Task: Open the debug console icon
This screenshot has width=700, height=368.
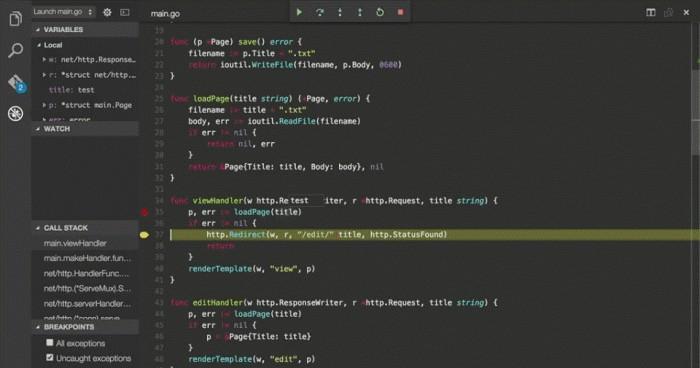Action: click(x=125, y=13)
